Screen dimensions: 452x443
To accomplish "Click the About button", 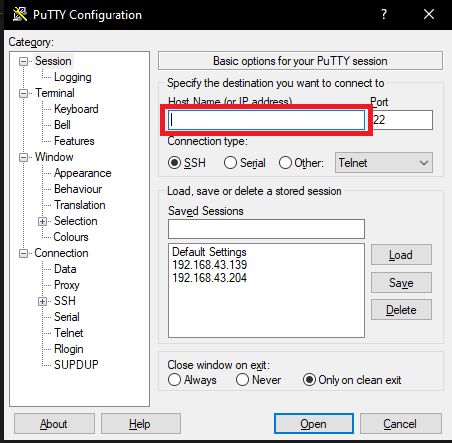I will [x=54, y=424].
